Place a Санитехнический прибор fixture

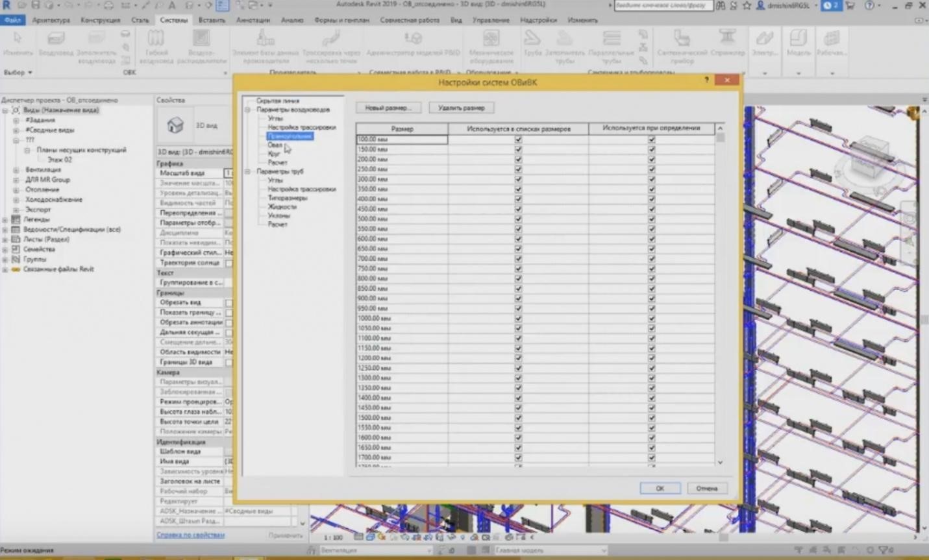pos(681,45)
